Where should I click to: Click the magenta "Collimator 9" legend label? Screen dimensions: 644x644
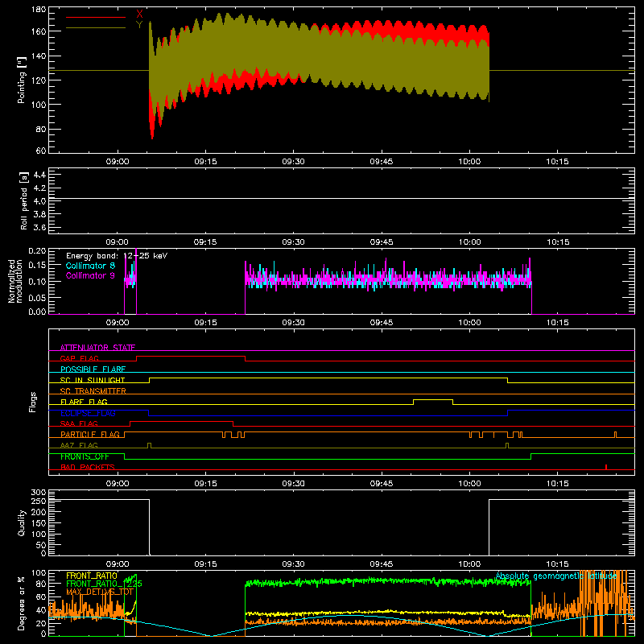tap(90, 275)
